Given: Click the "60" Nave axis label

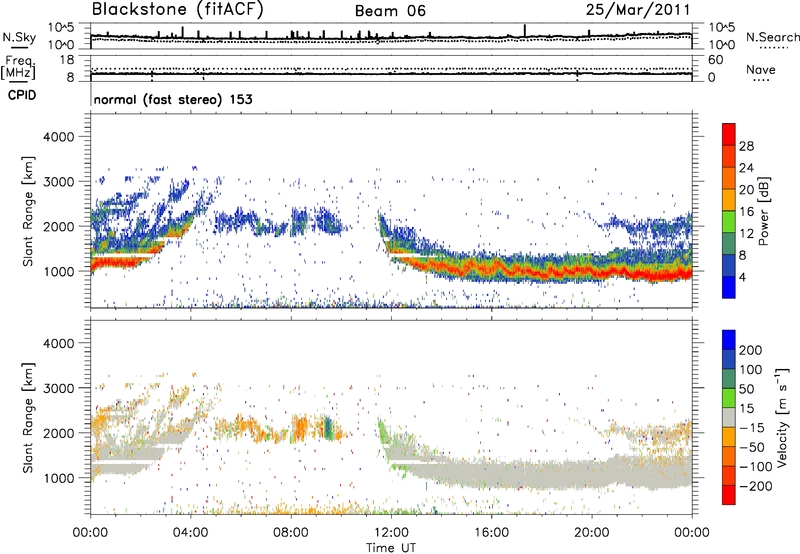Looking at the screenshot, I should (715, 60).
